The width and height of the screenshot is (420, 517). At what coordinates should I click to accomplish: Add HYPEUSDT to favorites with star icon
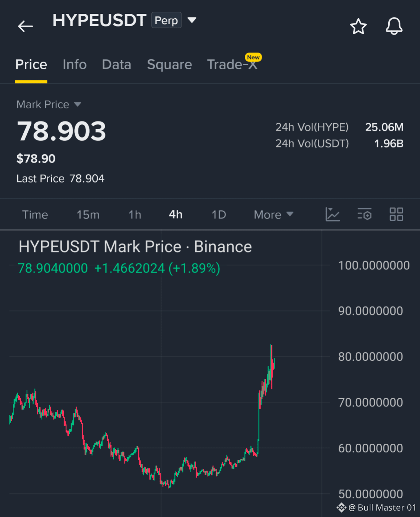pos(358,26)
